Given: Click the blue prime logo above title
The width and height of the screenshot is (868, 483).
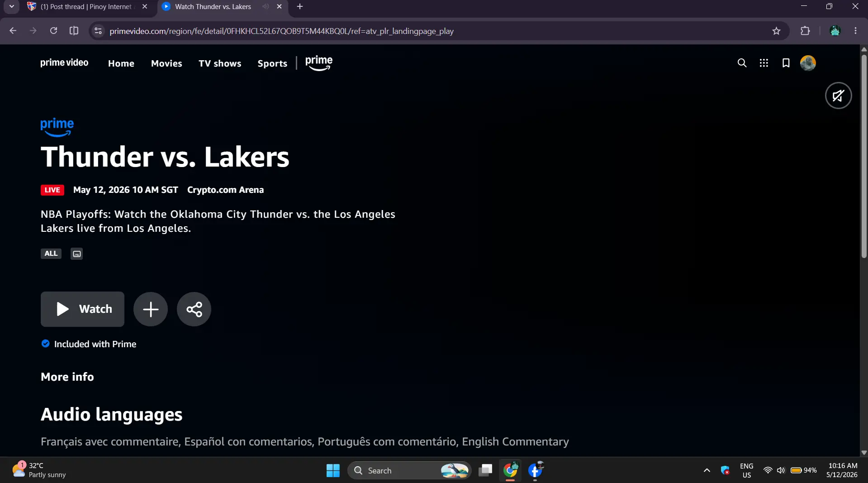Looking at the screenshot, I should [x=57, y=127].
